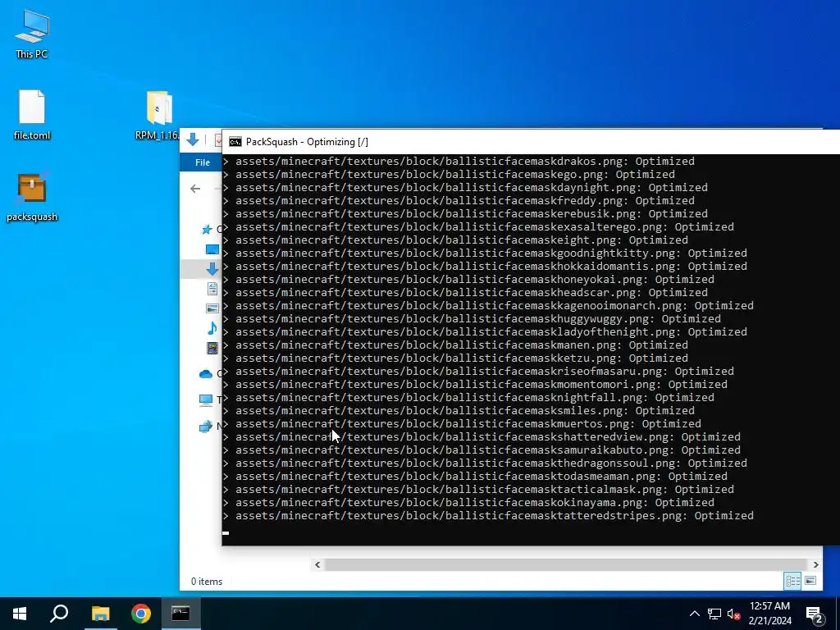This screenshot has height=630, width=840.
Task: Click the ballisticfacemaskheadscar.png console line
Action: coord(466,293)
